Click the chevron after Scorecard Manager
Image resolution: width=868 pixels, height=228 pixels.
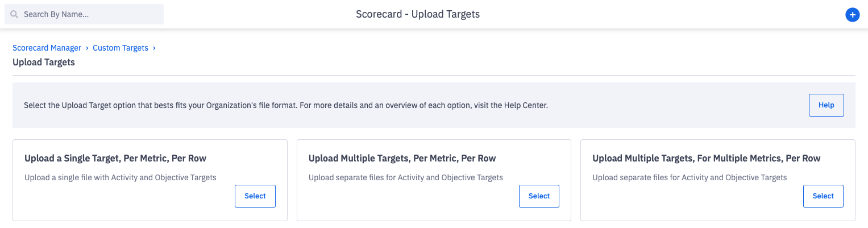pos(87,48)
